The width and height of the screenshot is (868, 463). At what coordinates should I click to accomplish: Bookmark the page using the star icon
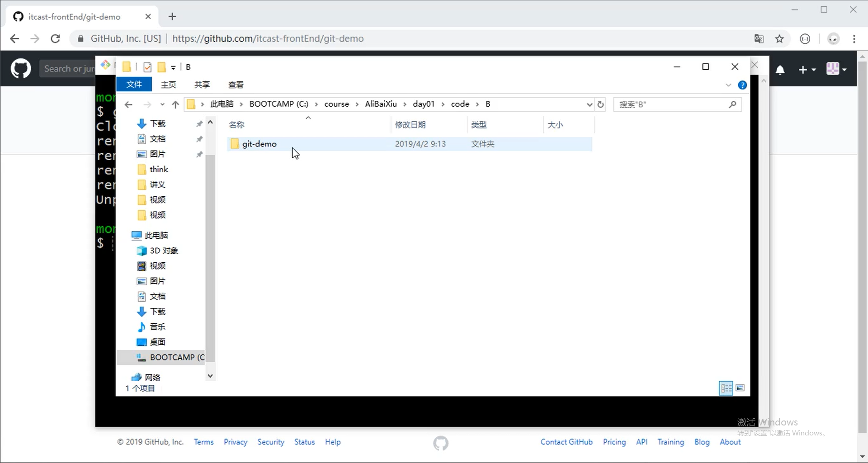[x=780, y=39]
